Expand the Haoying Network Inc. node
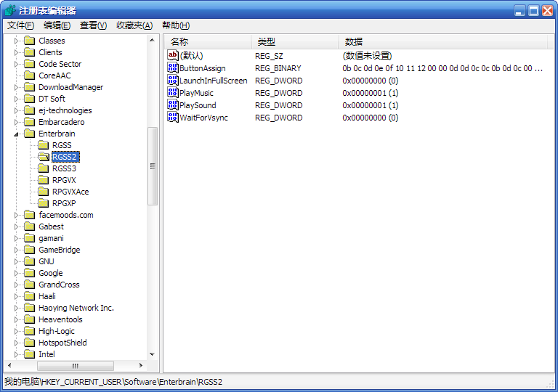Image resolution: width=558 pixels, height=392 pixels. [16, 308]
